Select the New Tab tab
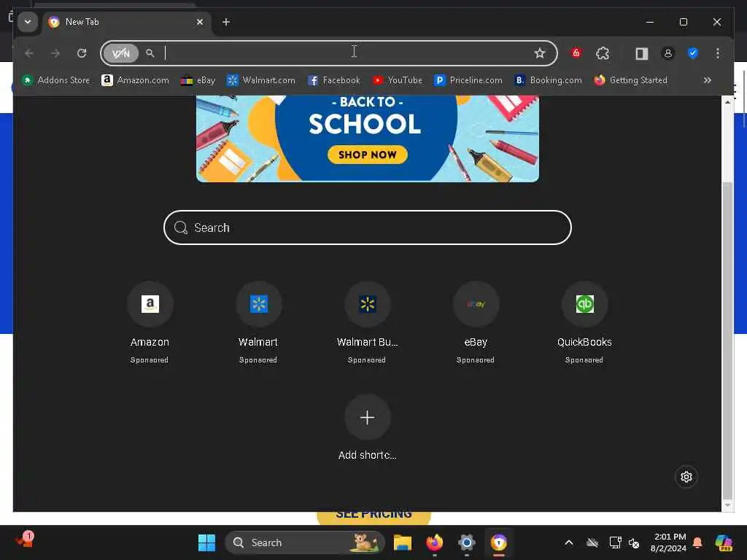This screenshot has height=560, width=747. coord(127,22)
